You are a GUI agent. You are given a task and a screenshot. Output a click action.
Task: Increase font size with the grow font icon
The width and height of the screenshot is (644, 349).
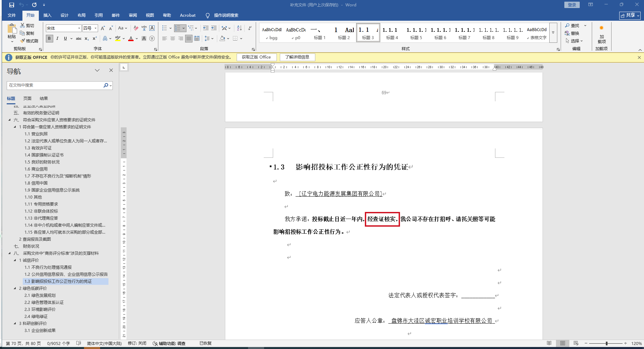pyautogui.click(x=103, y=28)
